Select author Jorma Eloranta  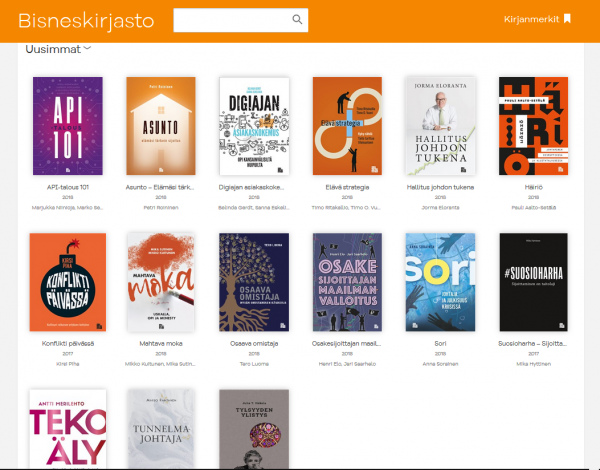point(440,207)
